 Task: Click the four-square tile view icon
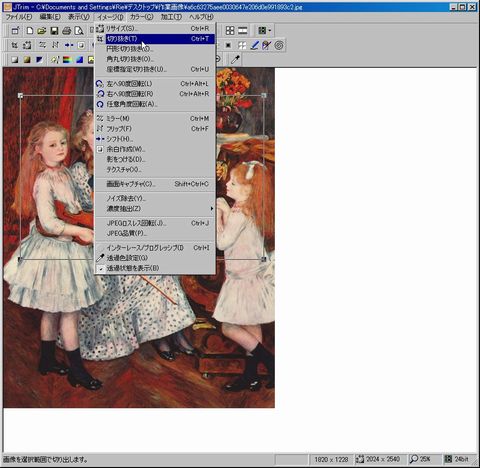coord(230,31)
